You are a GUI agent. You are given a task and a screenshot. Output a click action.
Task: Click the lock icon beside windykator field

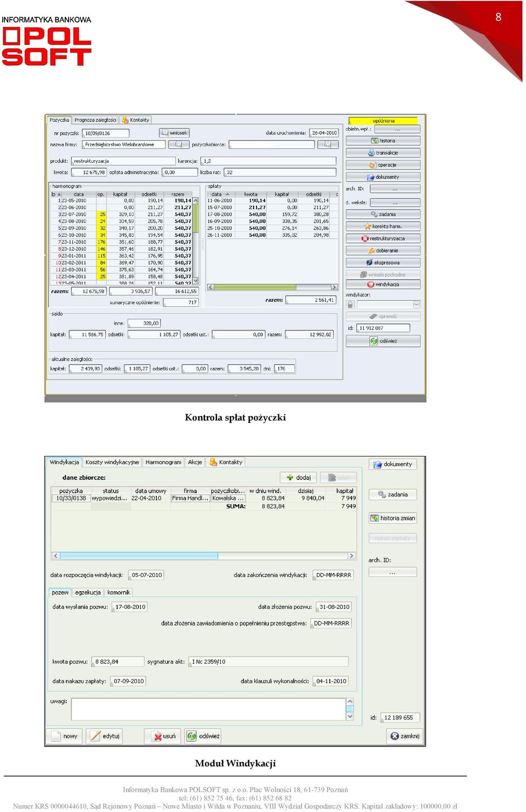point(350,304)
